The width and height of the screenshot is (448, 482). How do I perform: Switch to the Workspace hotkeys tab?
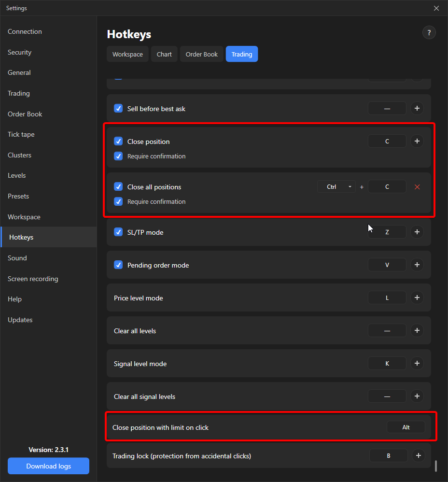(127, 54)
